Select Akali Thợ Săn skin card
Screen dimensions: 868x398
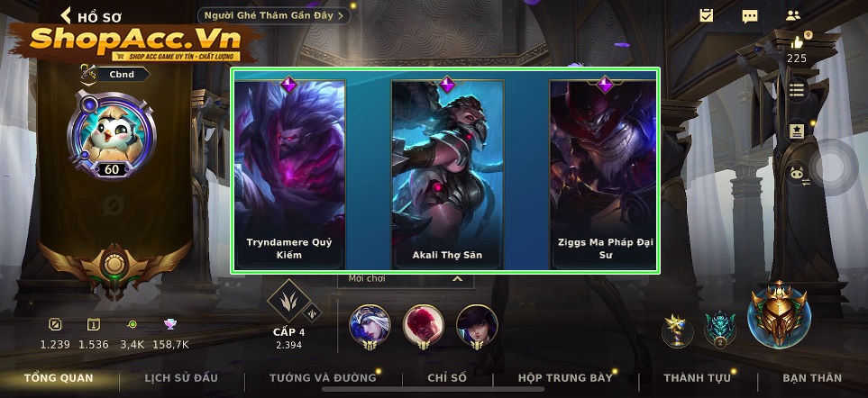tap(447, 174)
